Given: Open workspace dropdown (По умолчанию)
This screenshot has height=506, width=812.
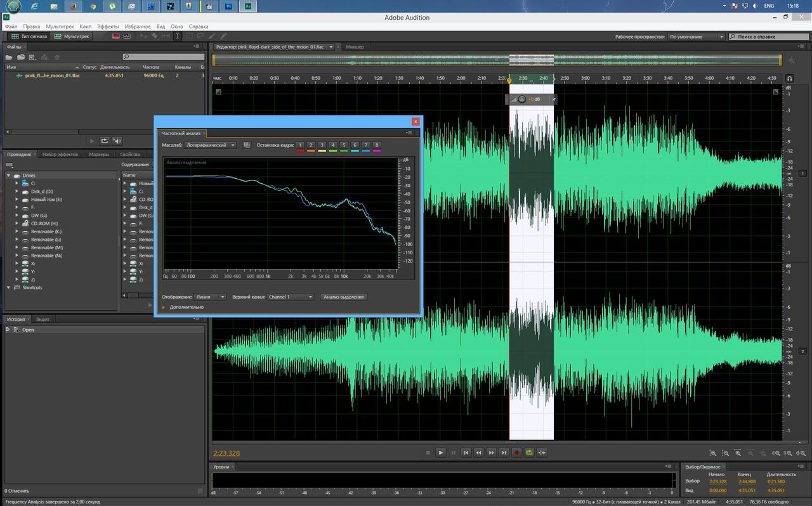Looking at the screenshot, I should [697, 37].
